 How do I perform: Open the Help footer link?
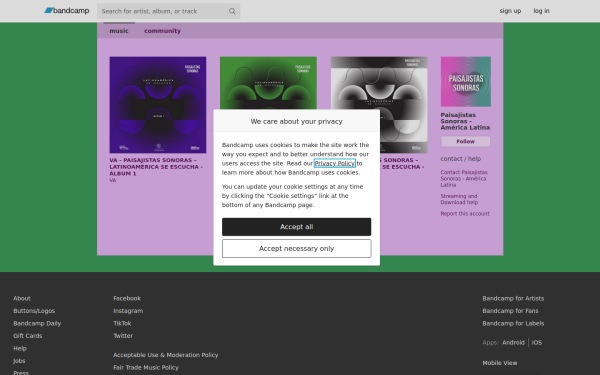20,348
